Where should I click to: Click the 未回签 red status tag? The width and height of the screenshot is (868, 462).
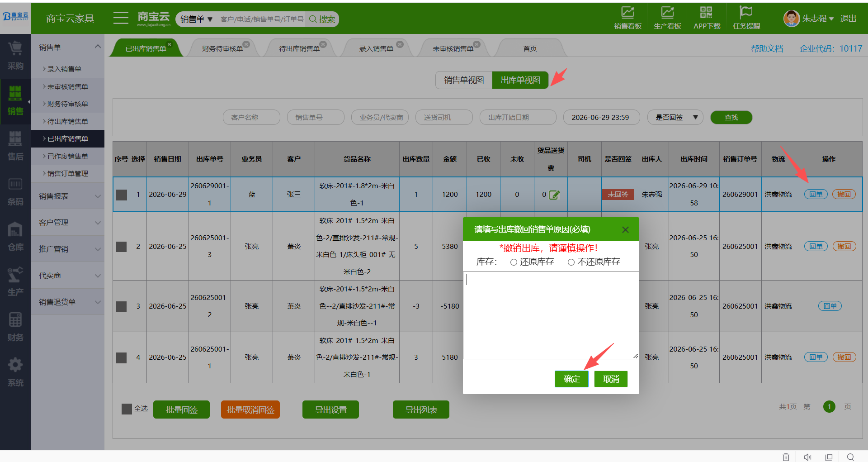click(x=618, y=195)
